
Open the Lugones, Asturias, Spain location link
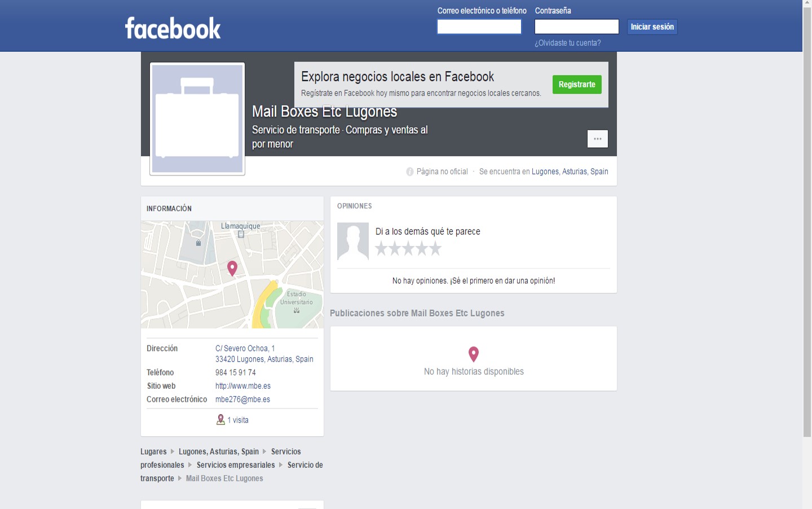pyautogui.click(x=570, y=172)
